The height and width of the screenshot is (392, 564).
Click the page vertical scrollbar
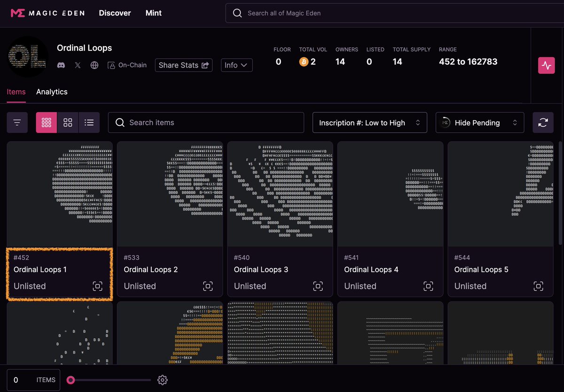click(560, 192)
